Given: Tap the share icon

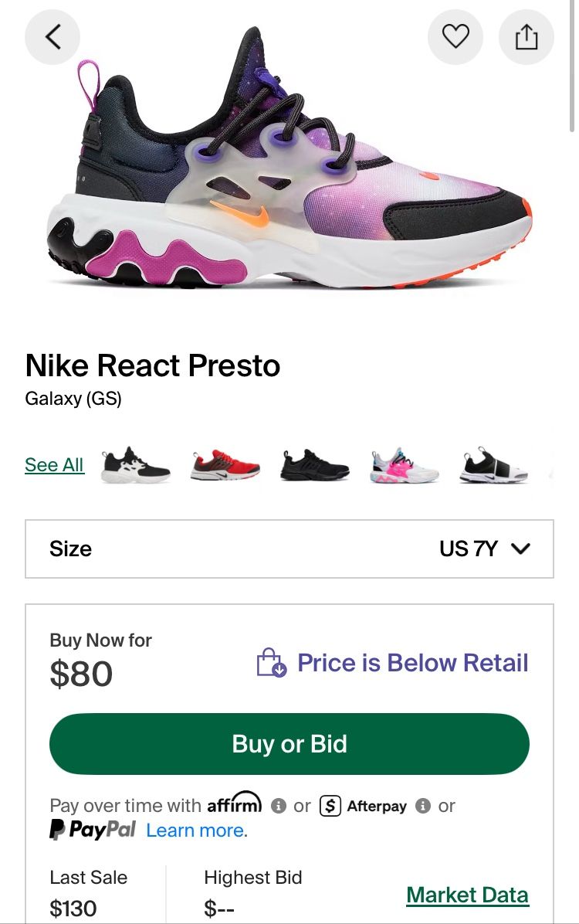Looking at the screenshot, I should point(526,36).
